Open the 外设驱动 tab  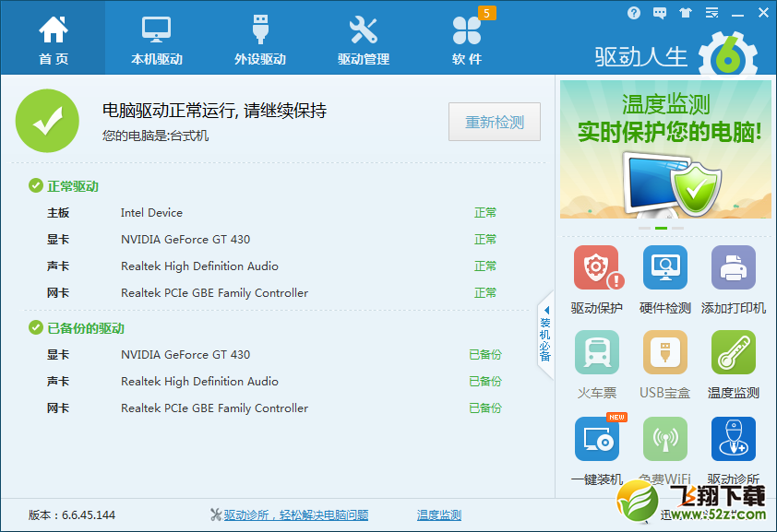260,39
